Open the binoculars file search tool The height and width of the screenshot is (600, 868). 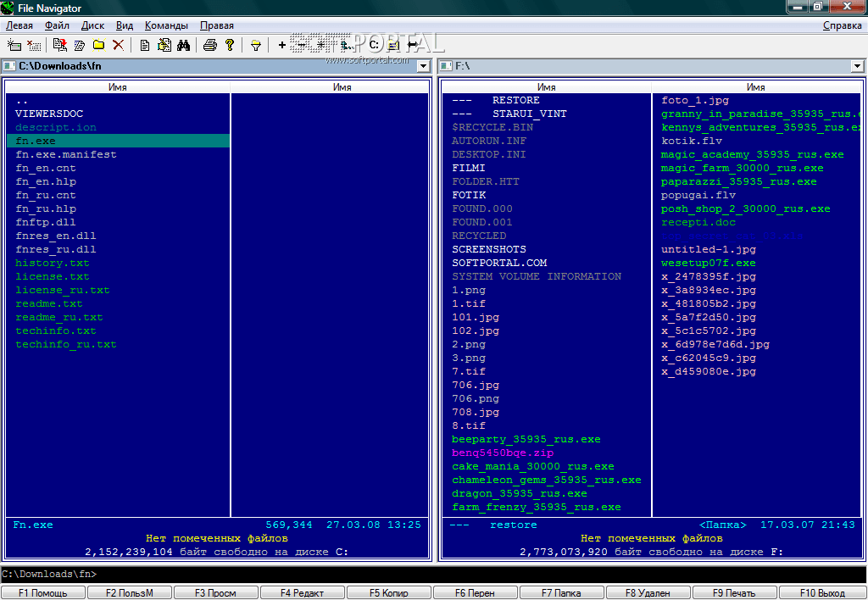(x=183, y=45)
